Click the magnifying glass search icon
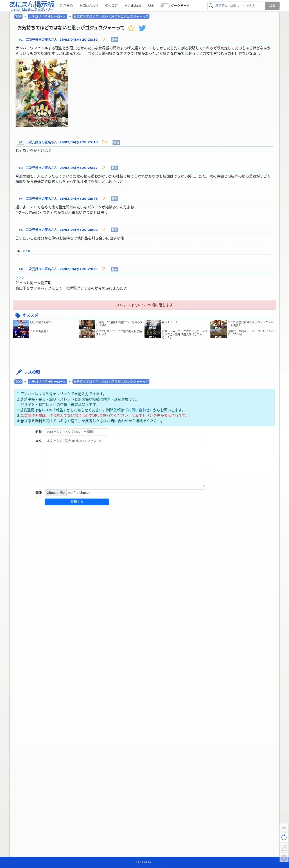Viewport: 289px width, 868px height. click(211, 6)
